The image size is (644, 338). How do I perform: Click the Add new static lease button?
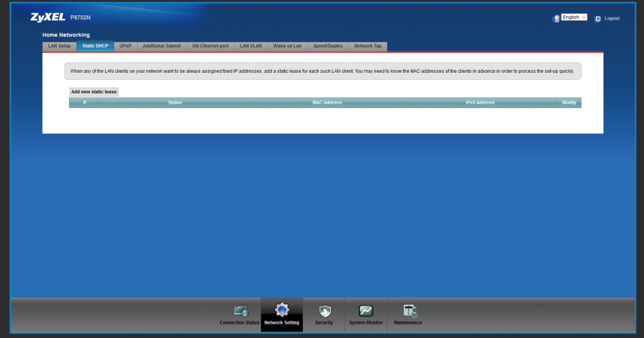coord(93,91)
